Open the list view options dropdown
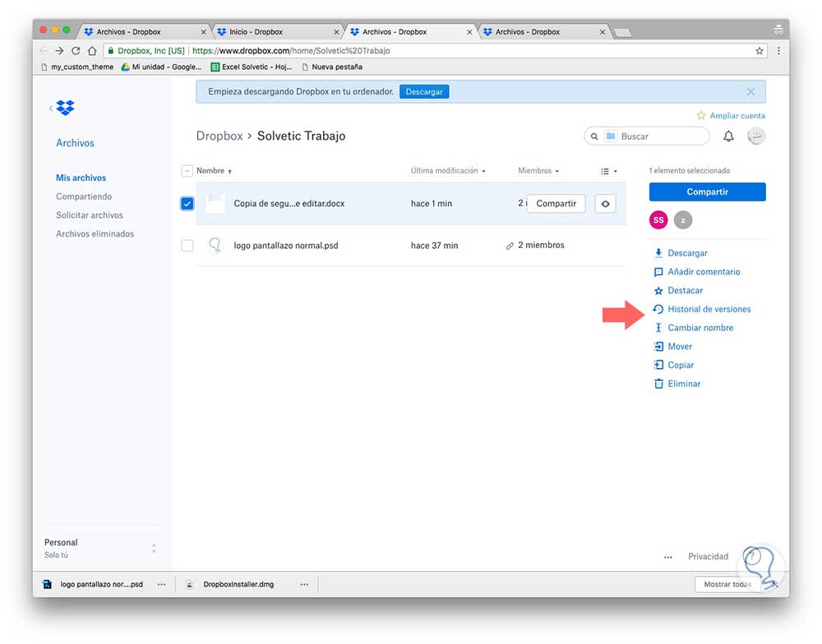The image size is (822, 644). tap(608, 172)
